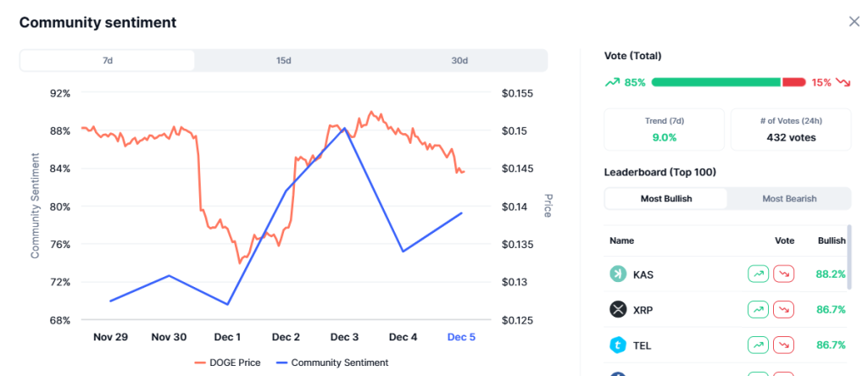
Task: Vote bullish on KAS
Action: (x=758, y=274)
